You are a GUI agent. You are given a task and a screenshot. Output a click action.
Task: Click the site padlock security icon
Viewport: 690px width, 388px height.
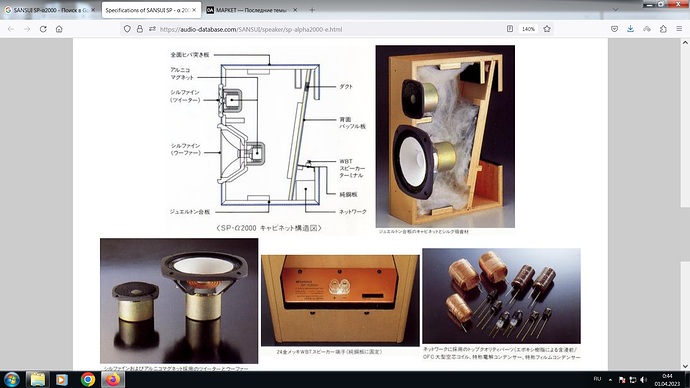pyautogui.click(x=139, y=29)
